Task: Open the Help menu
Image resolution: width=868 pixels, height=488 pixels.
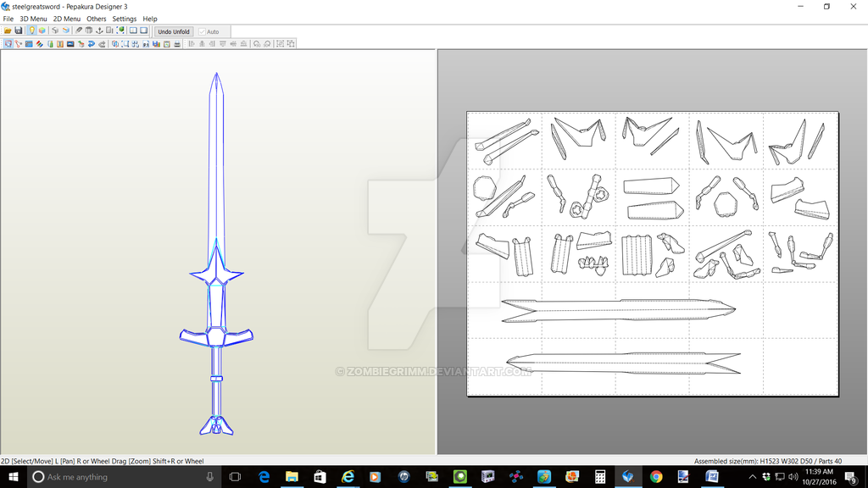Action: pos(150,19)
